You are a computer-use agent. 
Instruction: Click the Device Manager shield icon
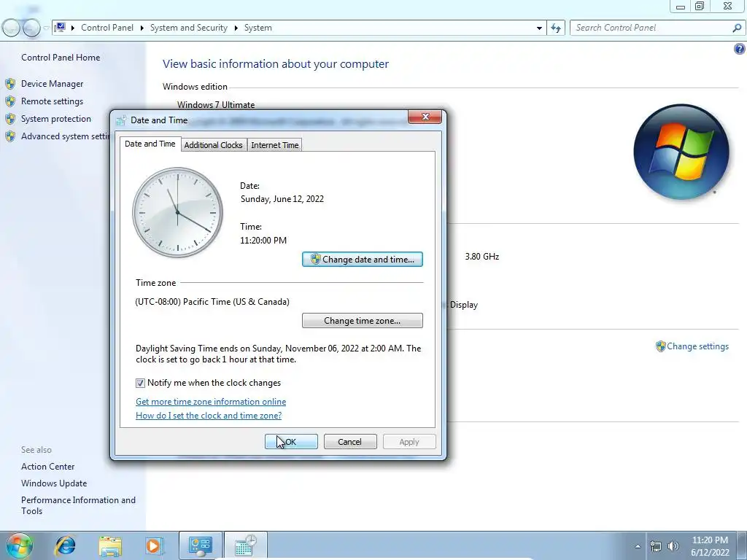tap(10, 84)
